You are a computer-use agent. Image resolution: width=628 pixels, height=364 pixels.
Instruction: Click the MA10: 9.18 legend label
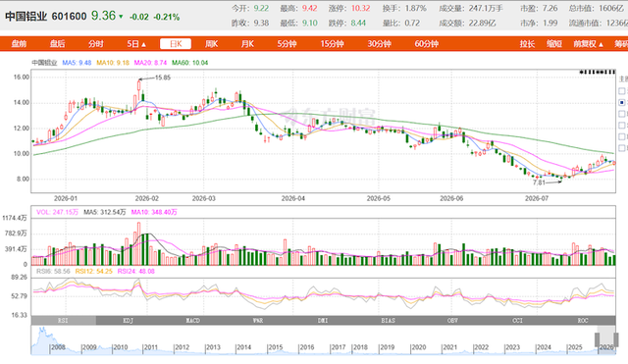coord(113,63)
